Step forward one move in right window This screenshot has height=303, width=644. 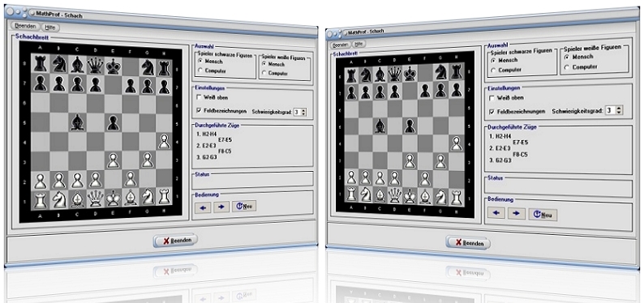(517, 214)
